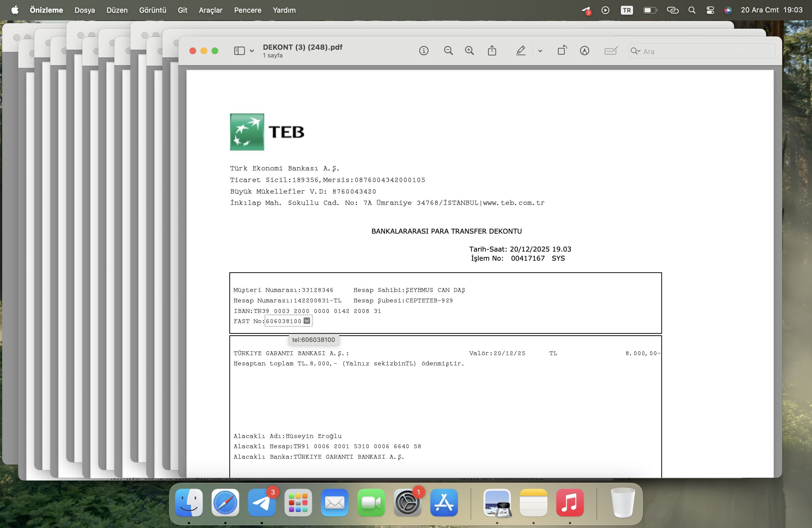Open Finder from the Dock
Screen dimensions: 812x528
click(x=189, y=502)
